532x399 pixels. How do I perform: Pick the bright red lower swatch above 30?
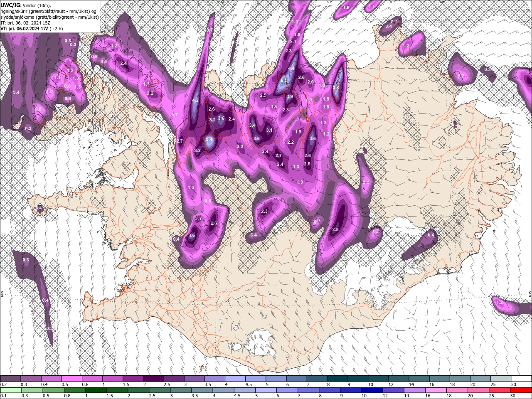[x=521, y=390]
